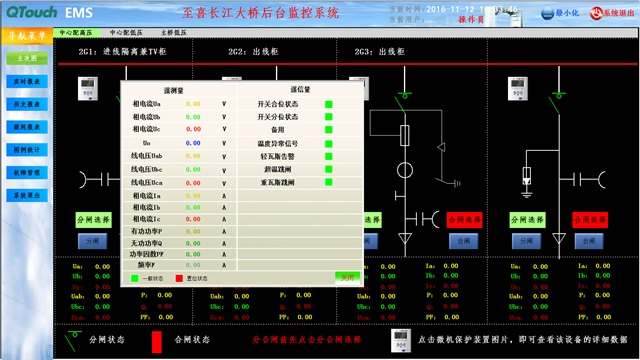640x360 pixels.
Task: Click the 分闸 button under 2G1 cabinet
Action: pyautogui.click(x=92, y=241)
